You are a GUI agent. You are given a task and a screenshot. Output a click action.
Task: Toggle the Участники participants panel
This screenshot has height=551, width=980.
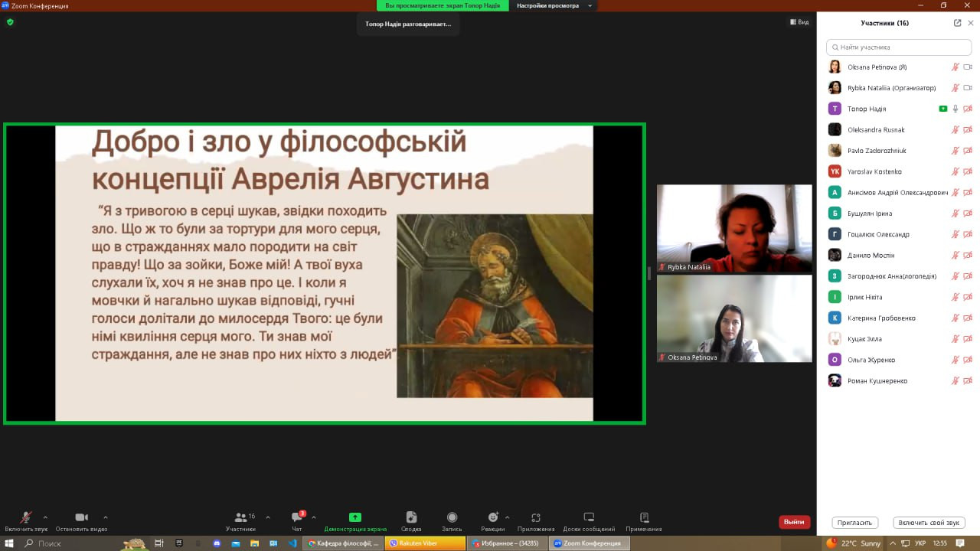click(241, 518)
